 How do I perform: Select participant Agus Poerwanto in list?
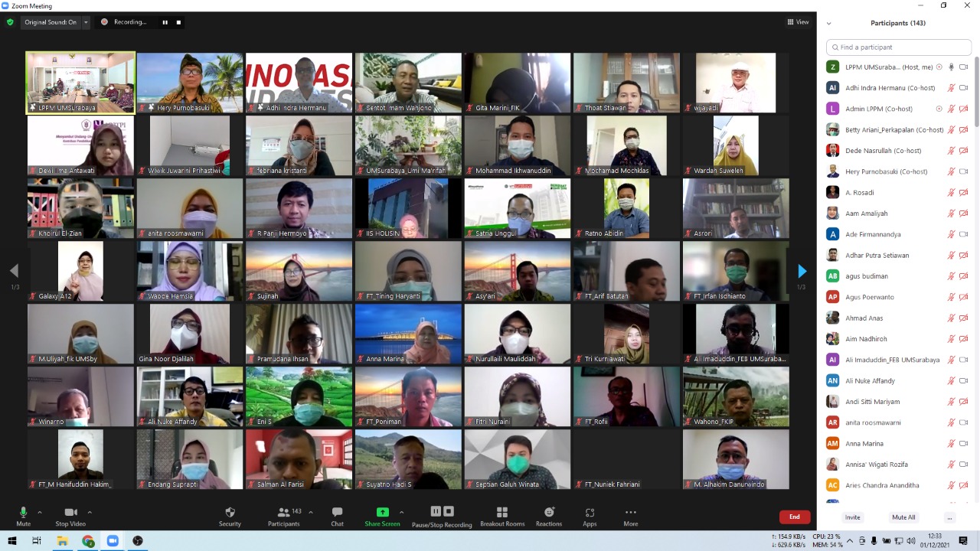coord(897,297)
